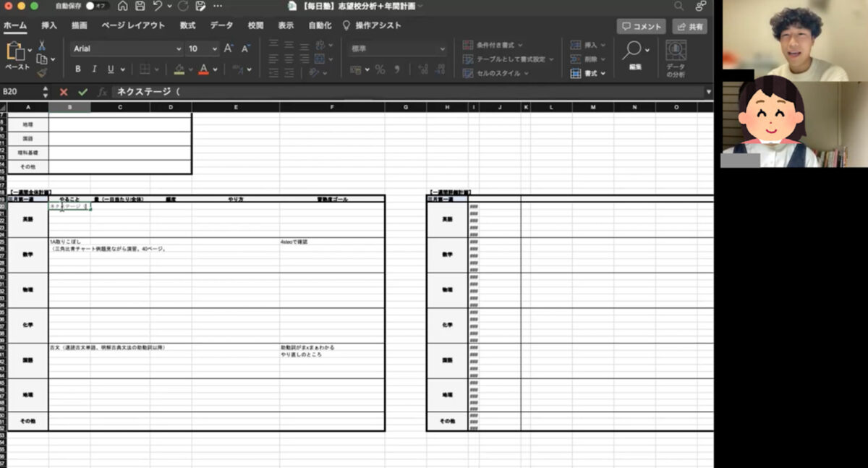Click the 共有 (Share) button
Viewport: 868px width, 468px height.
(x=689, y=27)
